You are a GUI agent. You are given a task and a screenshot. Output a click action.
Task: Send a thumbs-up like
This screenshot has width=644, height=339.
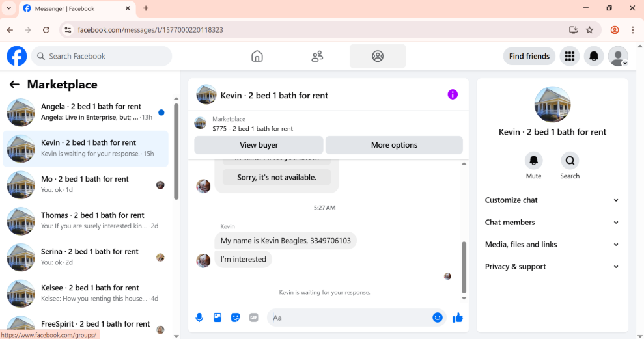pos(458,318)
